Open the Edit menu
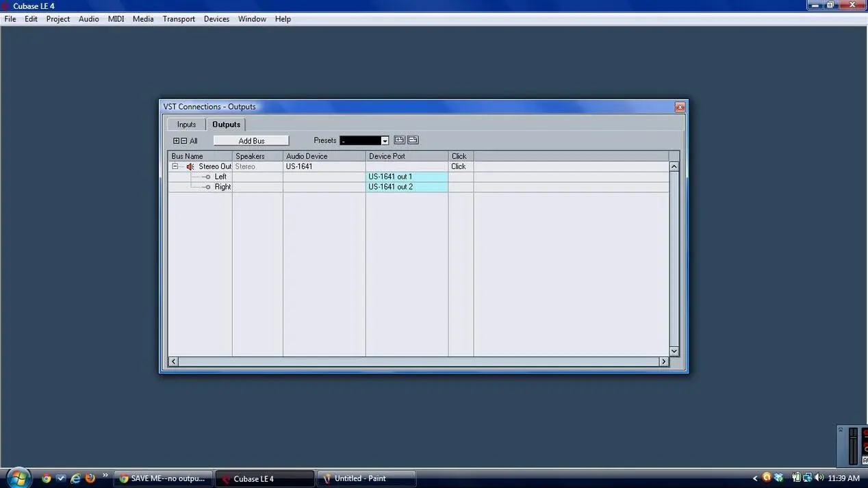The height and width of the screenshot is (488, 868). click(x=31, y=19)
